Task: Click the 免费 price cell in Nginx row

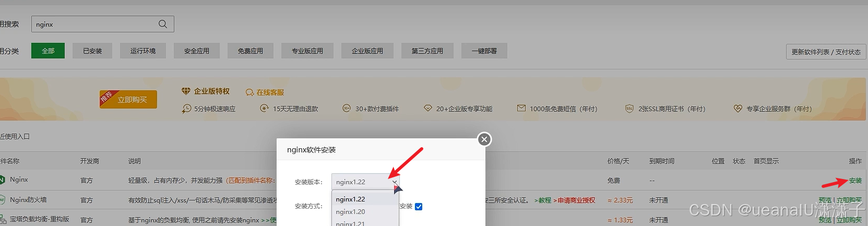Action: 614,181
